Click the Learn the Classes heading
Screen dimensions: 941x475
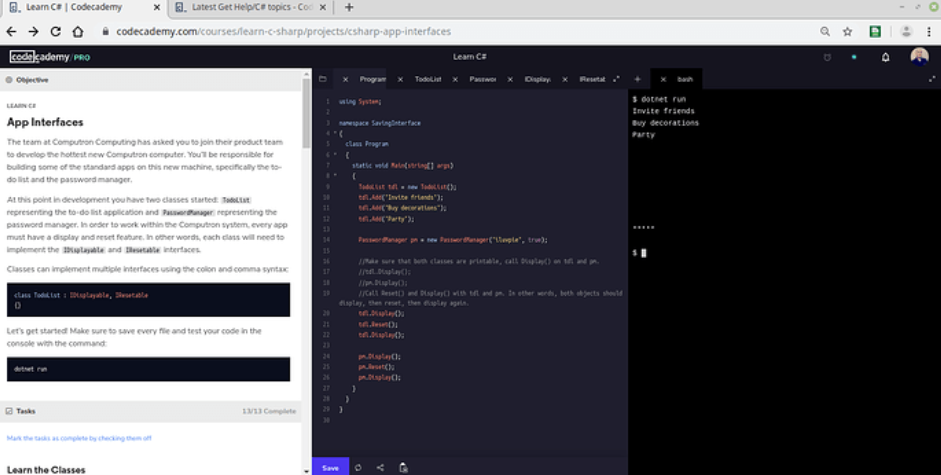46,469
